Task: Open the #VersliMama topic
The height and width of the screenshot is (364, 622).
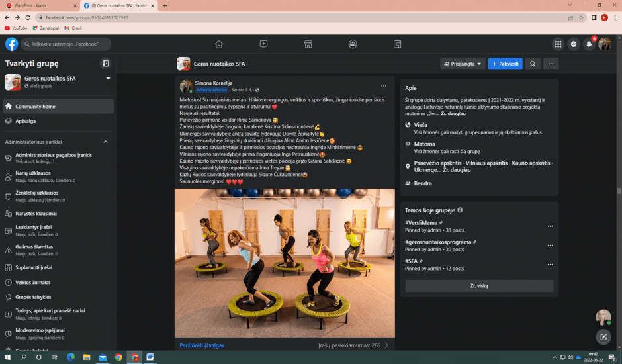Action: tap(421, 222)
